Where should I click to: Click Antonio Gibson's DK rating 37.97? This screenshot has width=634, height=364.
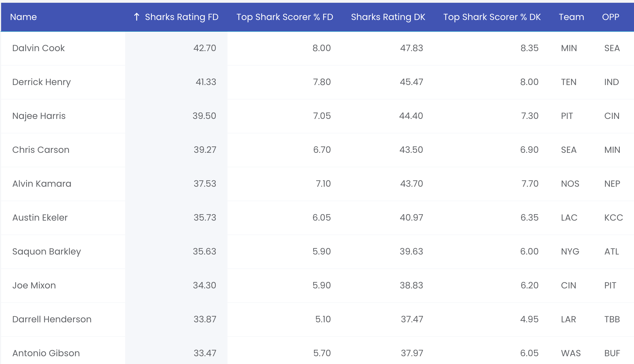pos(412,353)
